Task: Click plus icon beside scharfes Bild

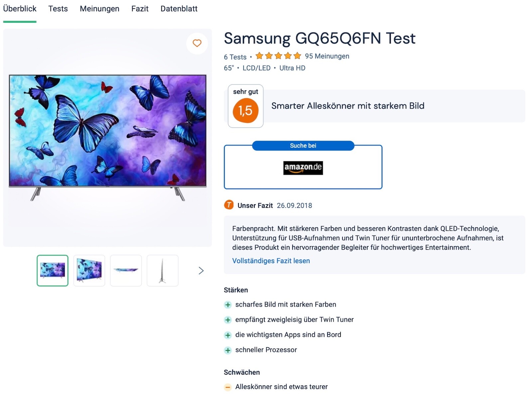Action: (228, 305)
